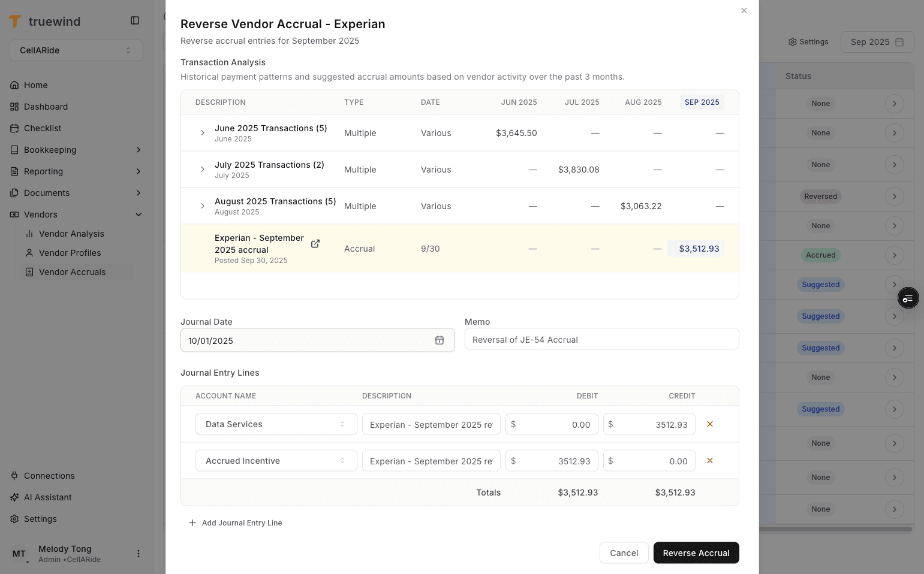Viewport: 924px width, 574px height.
Task: Open the Home icon in sidebar
Action: [14, 85]
